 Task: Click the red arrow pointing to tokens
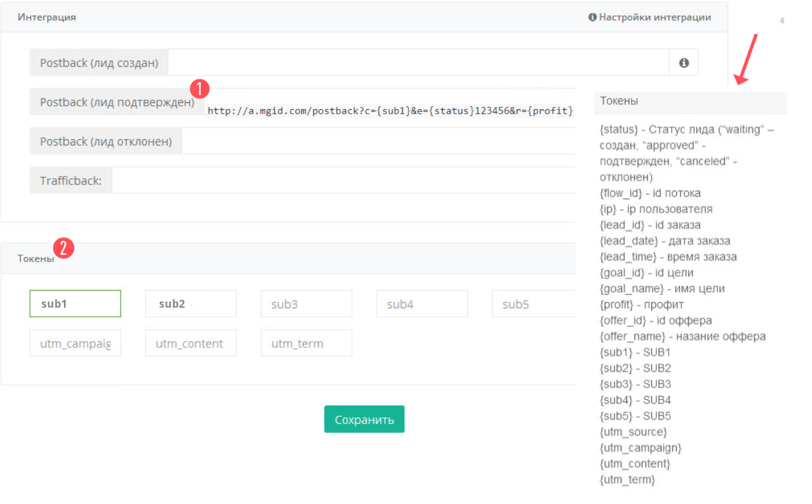coord(746,59)
